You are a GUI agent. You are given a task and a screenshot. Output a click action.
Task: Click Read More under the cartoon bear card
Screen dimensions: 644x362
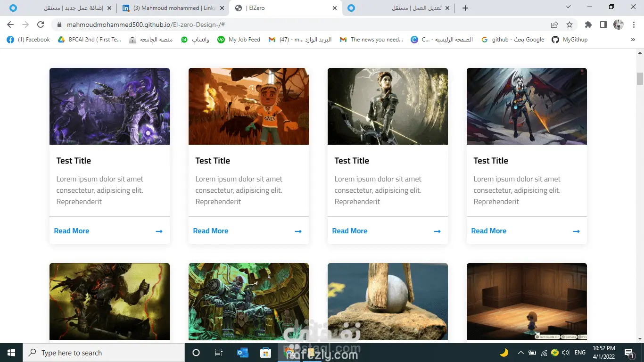211,231
